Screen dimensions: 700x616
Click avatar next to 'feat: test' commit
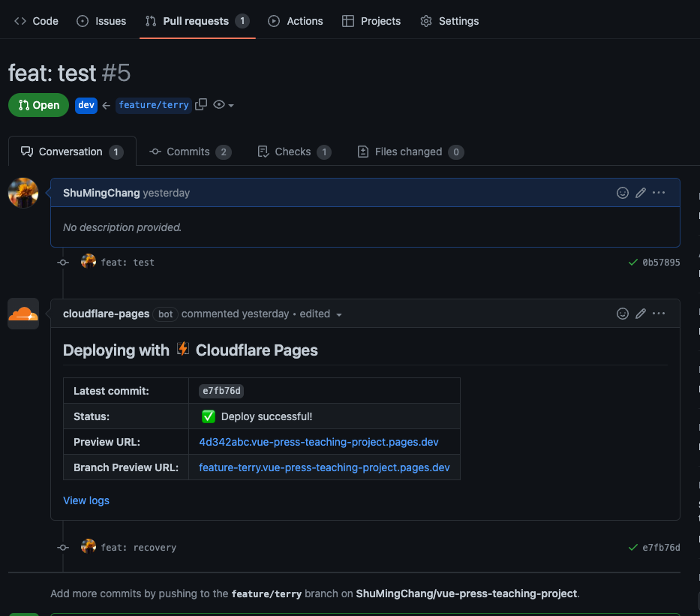(x=89, y=261)
